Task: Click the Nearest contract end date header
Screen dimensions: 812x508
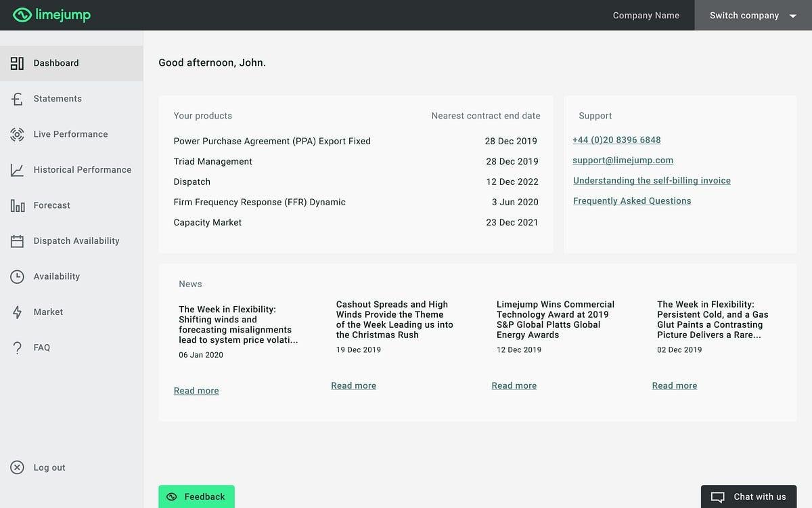Action: point(486,116)
